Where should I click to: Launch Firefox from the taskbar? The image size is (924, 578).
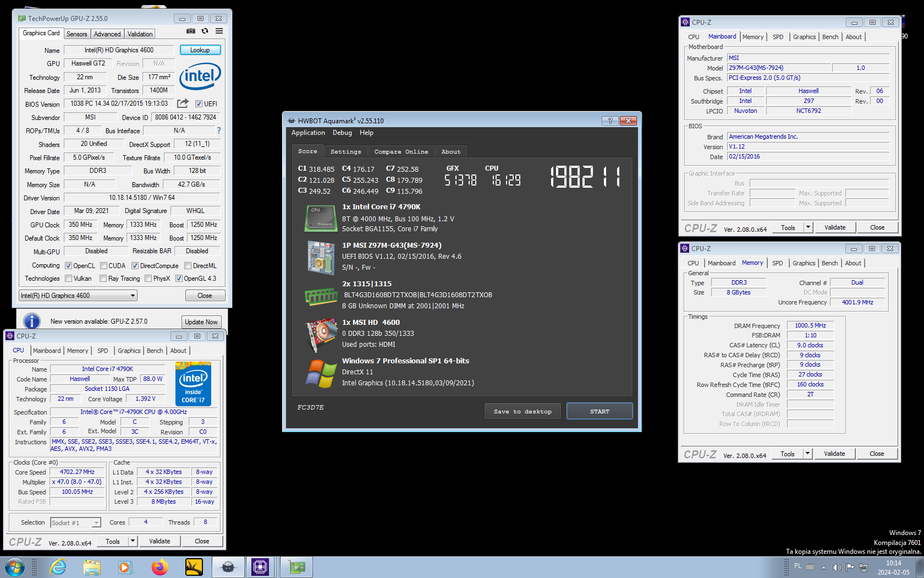pyautogui.click(x=159, y=567)
